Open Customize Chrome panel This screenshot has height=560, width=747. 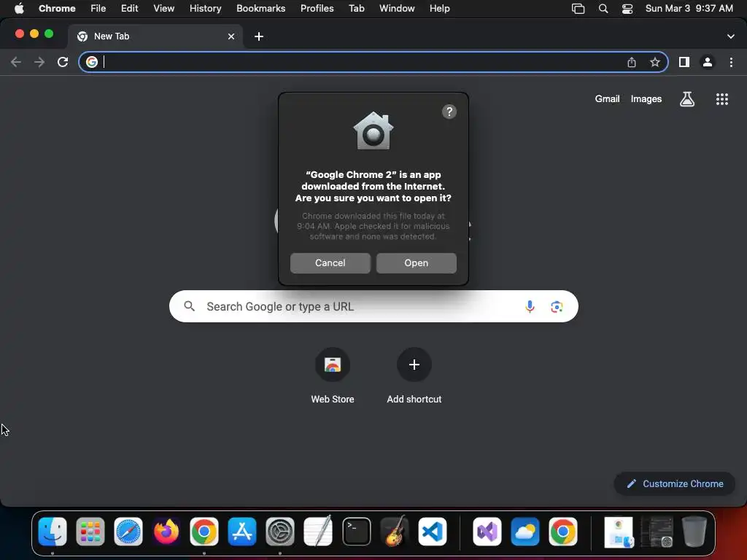tap(675, 484)
